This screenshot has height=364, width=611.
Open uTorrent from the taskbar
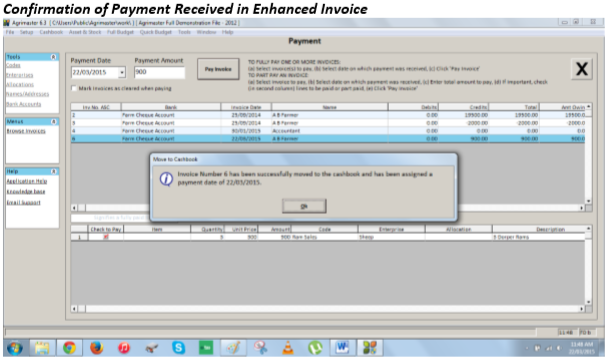click(x=315, y=348)
